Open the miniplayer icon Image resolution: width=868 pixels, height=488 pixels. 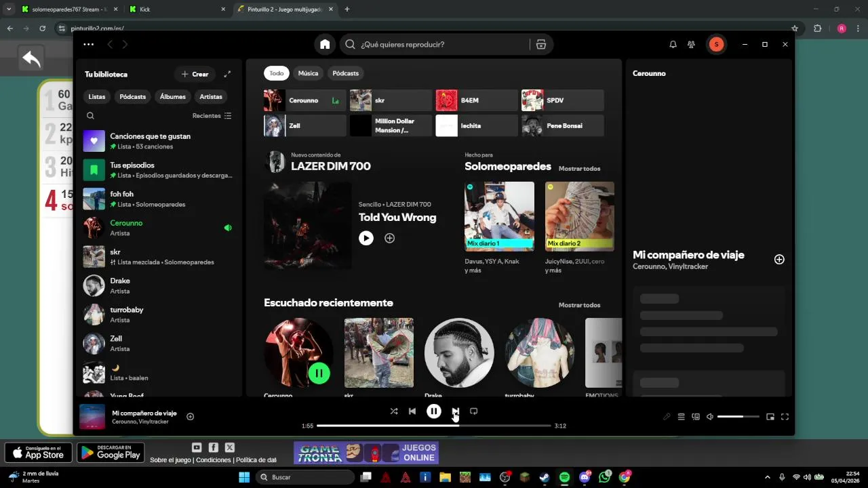pos(770,417)
